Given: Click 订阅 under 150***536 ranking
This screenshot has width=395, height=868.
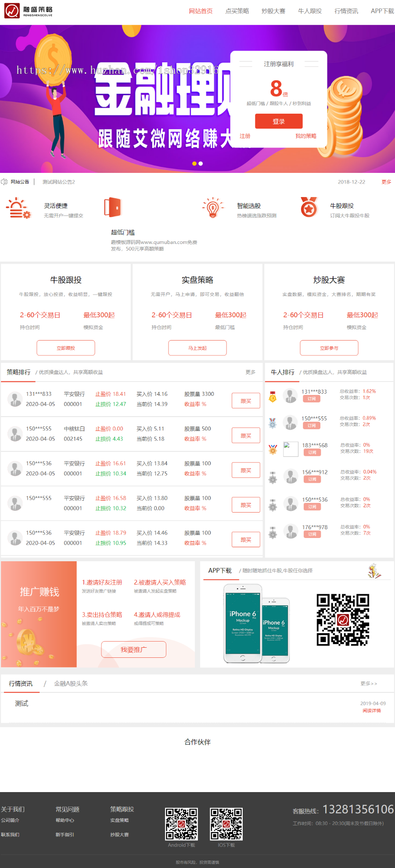Looking at the screenshot, I should [312, 507].
